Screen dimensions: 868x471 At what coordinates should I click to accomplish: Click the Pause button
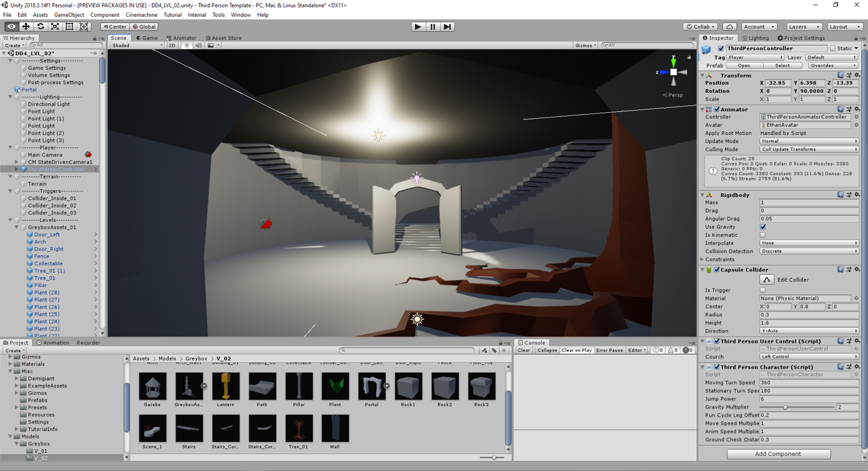[x=433, y=26]
